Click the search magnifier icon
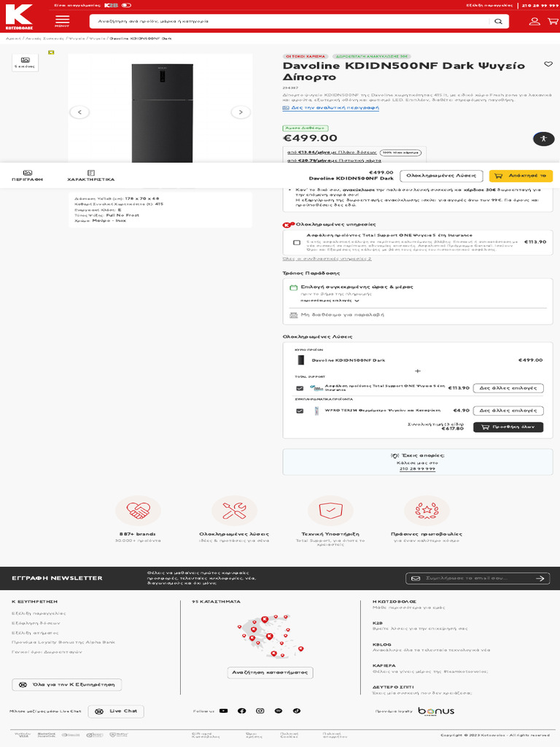Viewport: 560px width, 747px height. coord(498,22)
